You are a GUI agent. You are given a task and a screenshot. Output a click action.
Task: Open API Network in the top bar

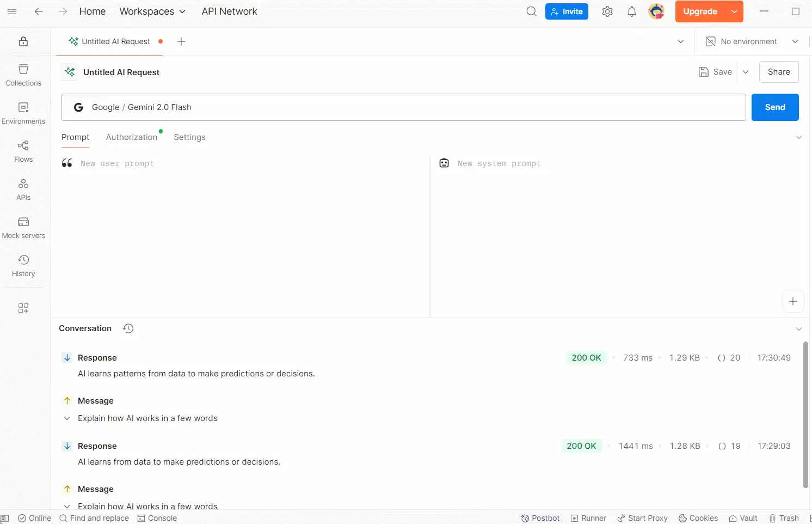pos(229,11)
